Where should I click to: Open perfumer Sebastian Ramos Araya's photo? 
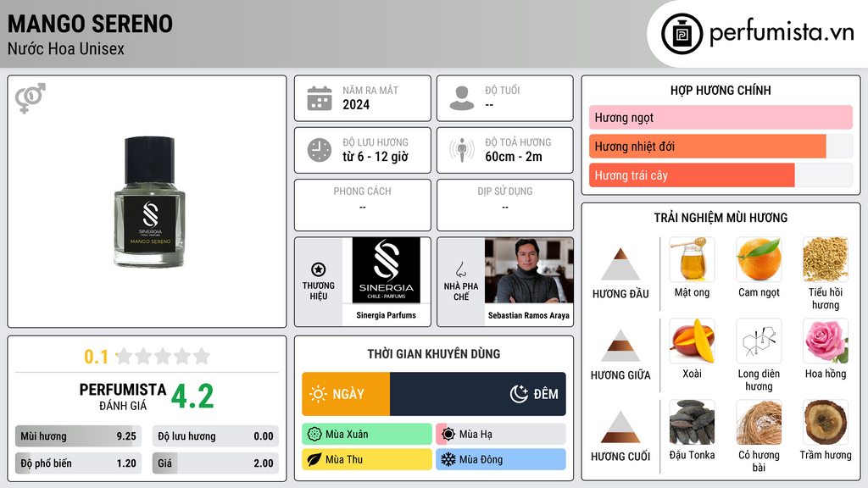529,270
